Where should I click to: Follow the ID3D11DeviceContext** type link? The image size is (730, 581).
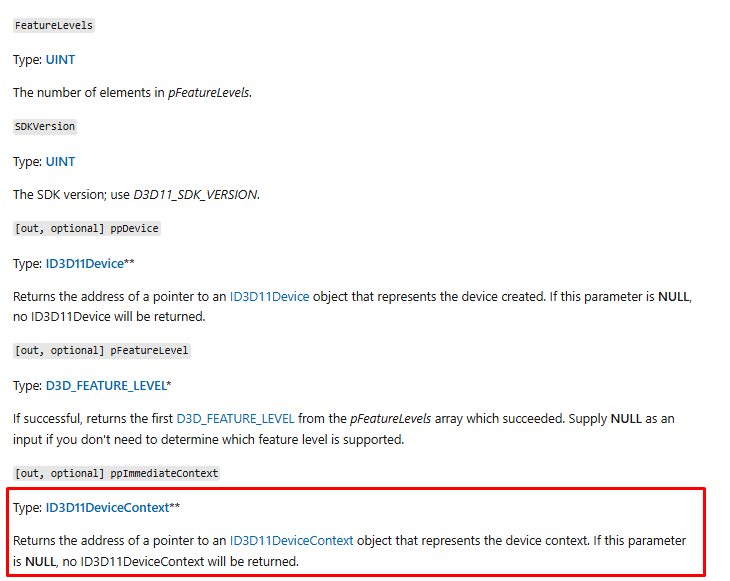[x=107, y=507]
